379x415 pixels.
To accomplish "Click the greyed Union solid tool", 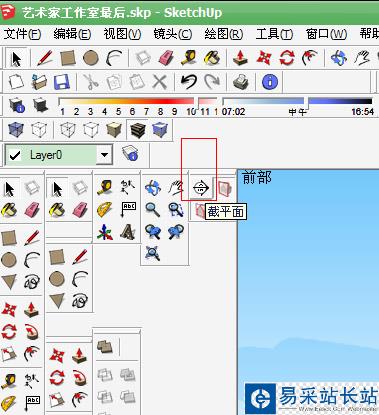I will (x=127, y=375).
